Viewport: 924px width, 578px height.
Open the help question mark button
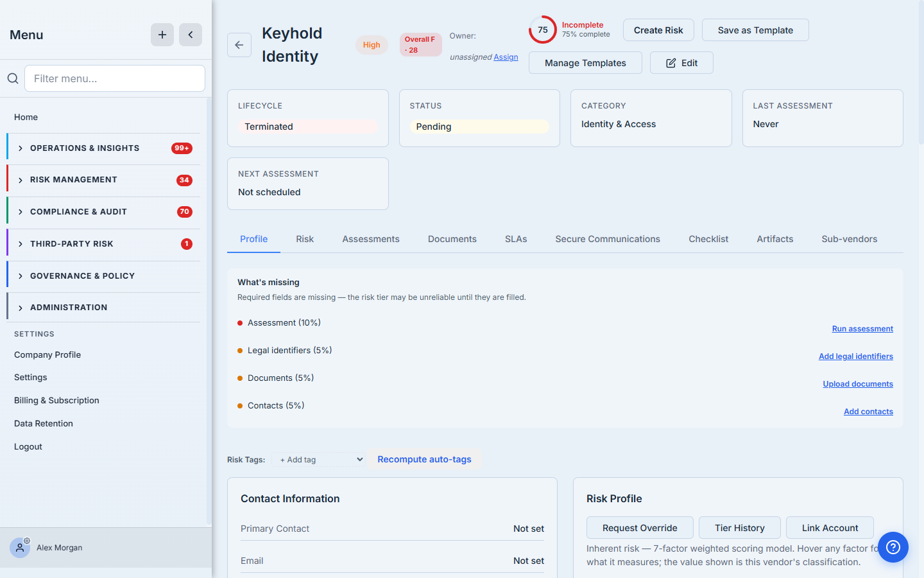(x=893, y=547)
